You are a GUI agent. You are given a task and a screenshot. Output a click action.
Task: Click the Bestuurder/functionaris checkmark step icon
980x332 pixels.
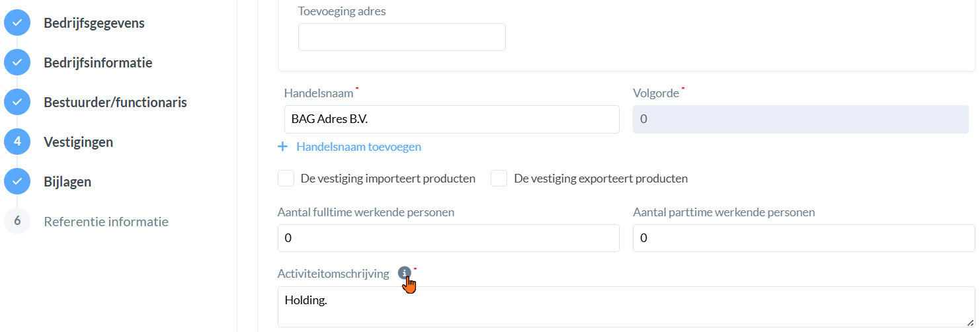click(x=17, y=103)
